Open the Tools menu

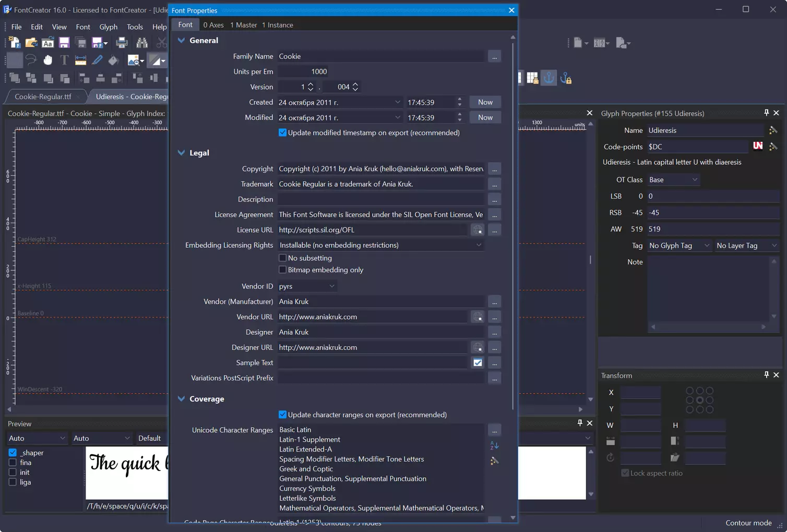pos(135,27)
